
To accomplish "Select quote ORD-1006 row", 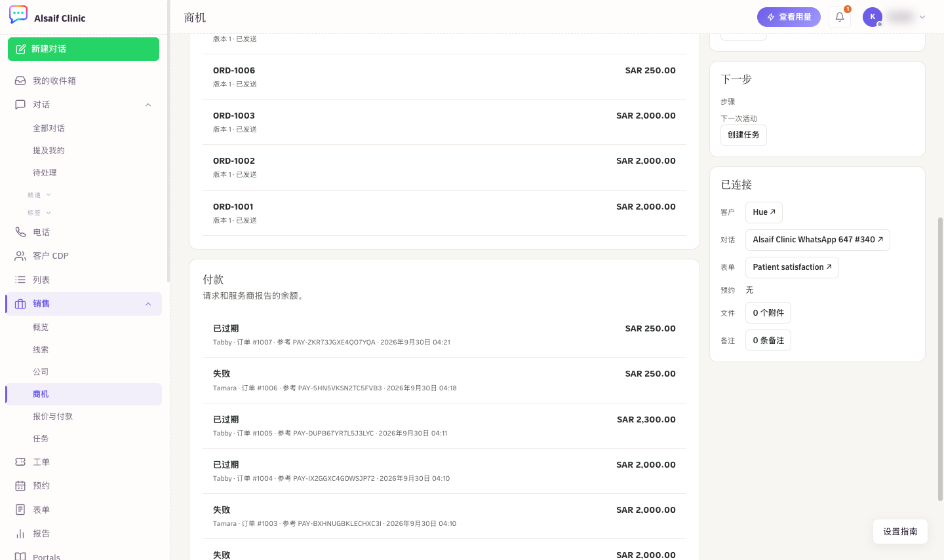I will tap(444, 77).
